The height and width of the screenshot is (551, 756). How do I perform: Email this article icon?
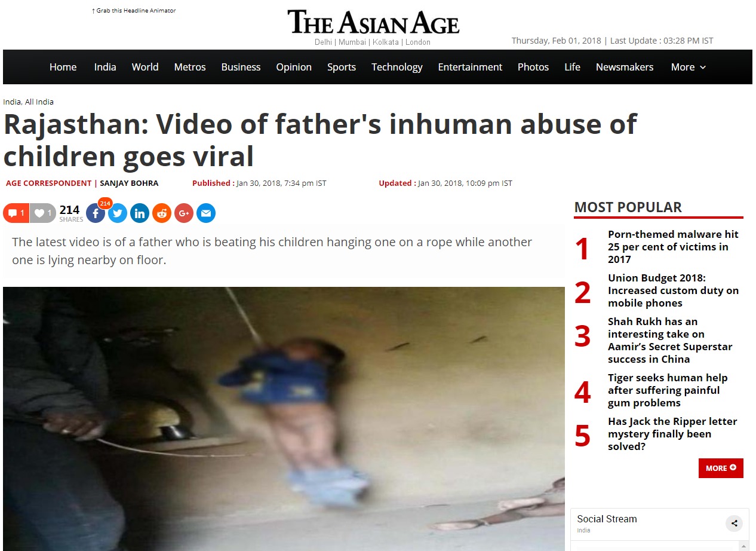[x=206, y=213]
